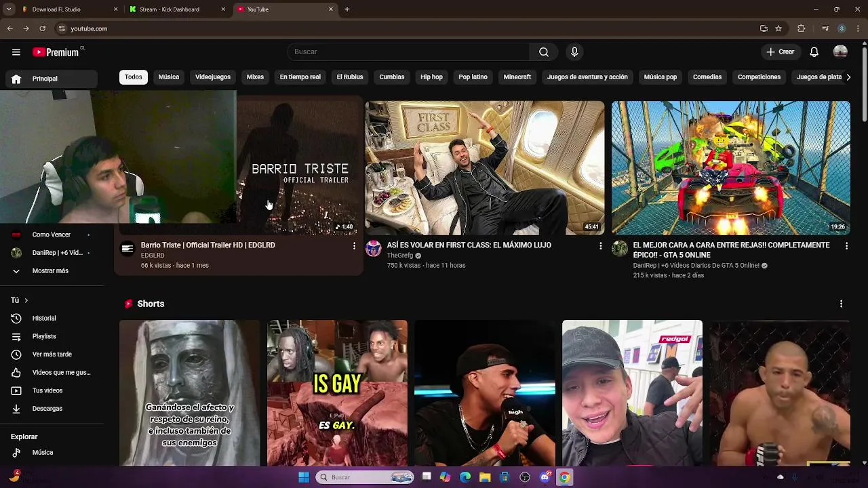868x488 pixels.
Task: Open the notifications bell
Action: [814, 52]
